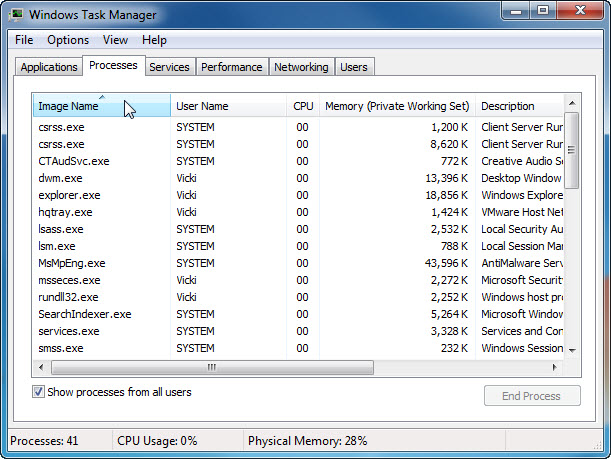Image resolution: width=611 pixels, height=459 pixels.
Task: Select the SearchIndexer.exe process
Action: click(298, 314)
